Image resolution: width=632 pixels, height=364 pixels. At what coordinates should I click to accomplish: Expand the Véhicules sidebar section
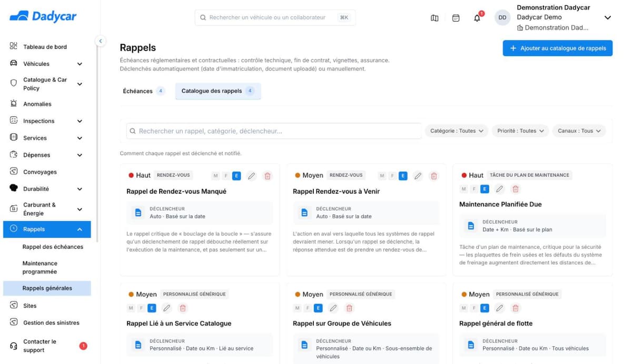tap(80, 64)
